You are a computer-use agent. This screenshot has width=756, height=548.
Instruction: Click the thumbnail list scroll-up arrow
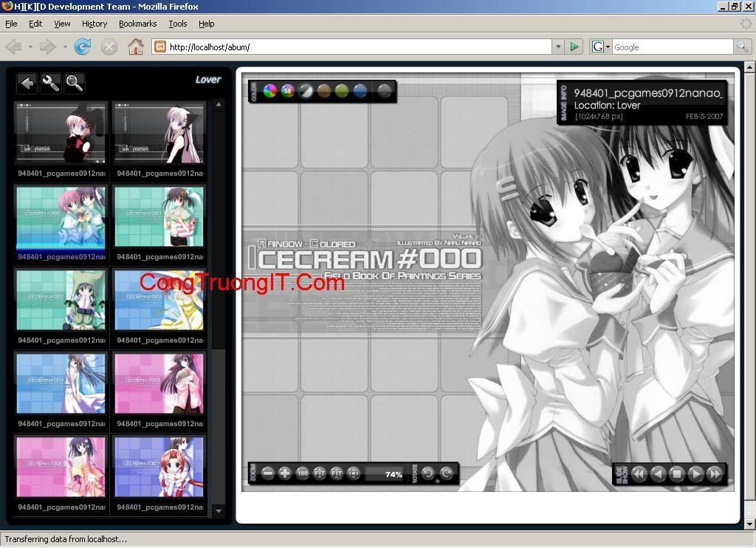[x=219, y=105]
